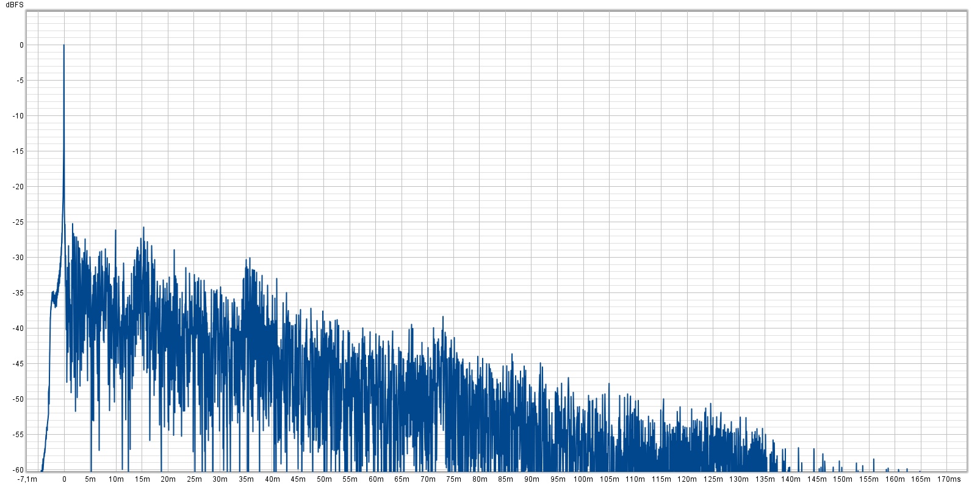980x486 pixels.
Task: Select the -55 vertical axis label
Action: pyautogui.click(x=18, y=435)
